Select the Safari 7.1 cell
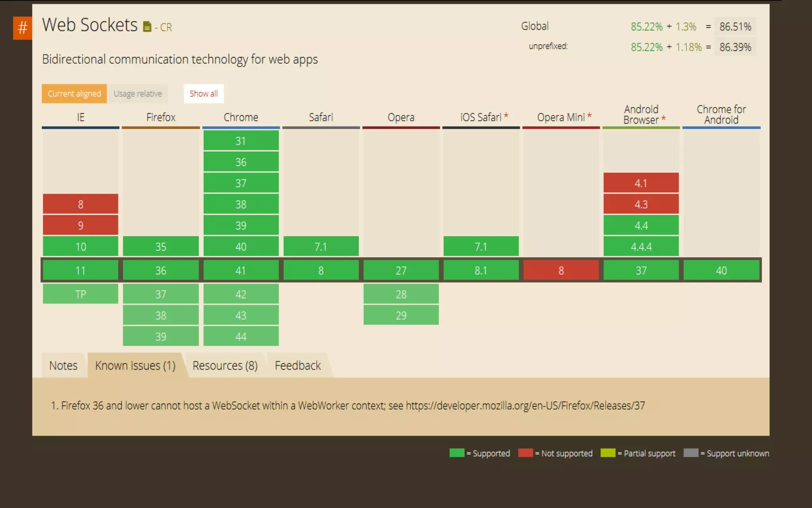This screenshot has height=508, width=812. coord(321,246)
